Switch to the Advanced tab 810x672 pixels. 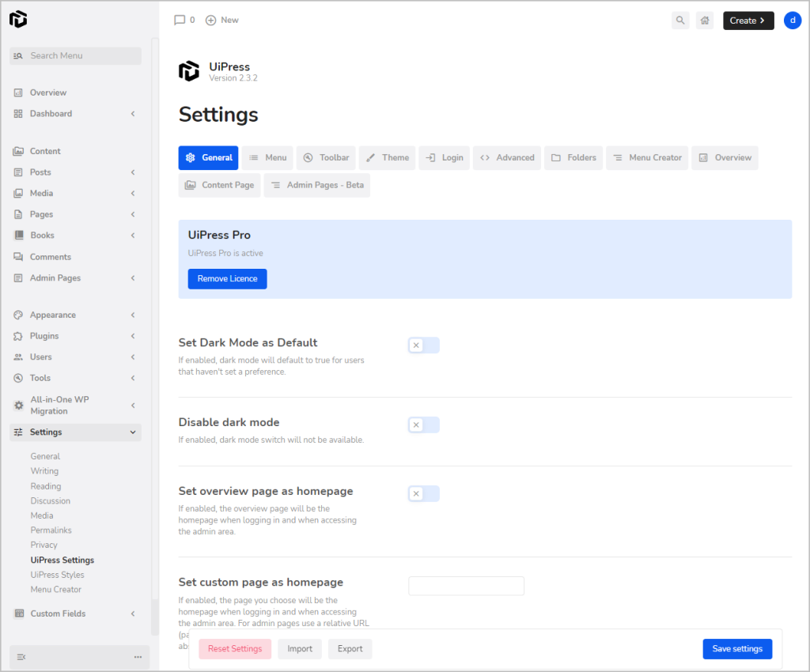coord(507,158)
